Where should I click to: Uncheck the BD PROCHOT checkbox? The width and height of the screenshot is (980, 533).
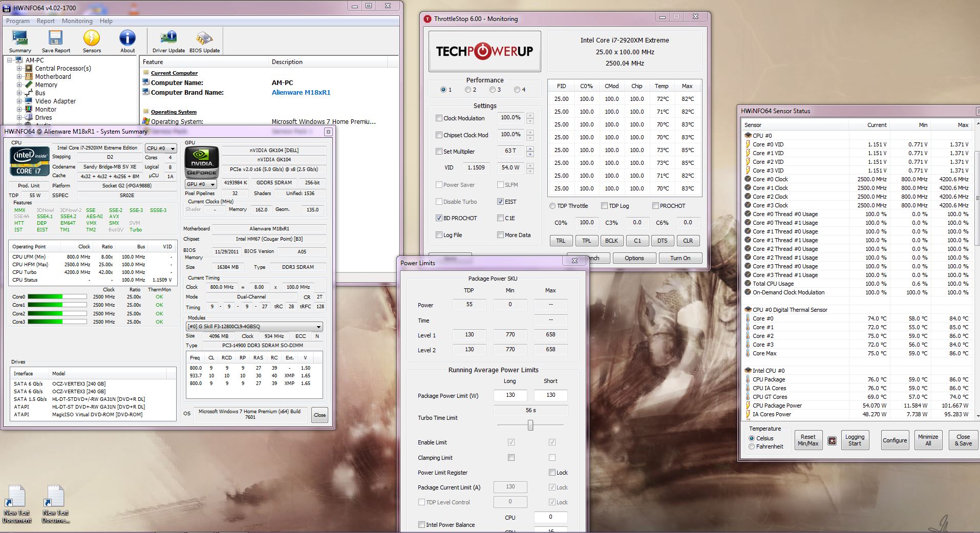click(x=439, y=218)
